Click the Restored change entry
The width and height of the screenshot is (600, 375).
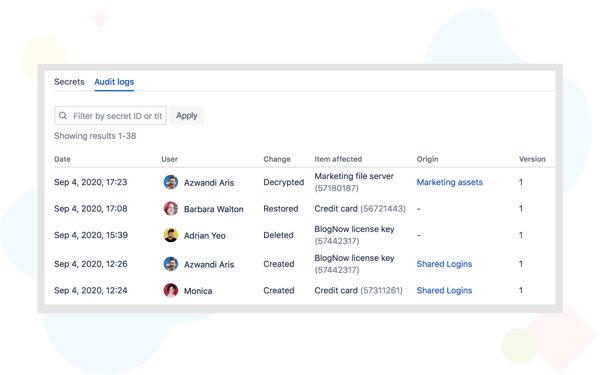tap(280, 209)
